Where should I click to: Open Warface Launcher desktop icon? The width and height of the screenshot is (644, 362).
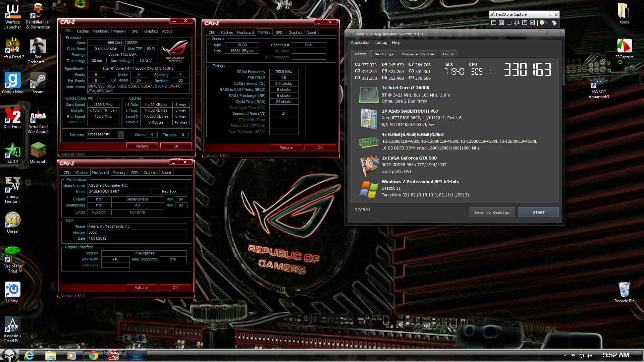(x=13, y=16)
